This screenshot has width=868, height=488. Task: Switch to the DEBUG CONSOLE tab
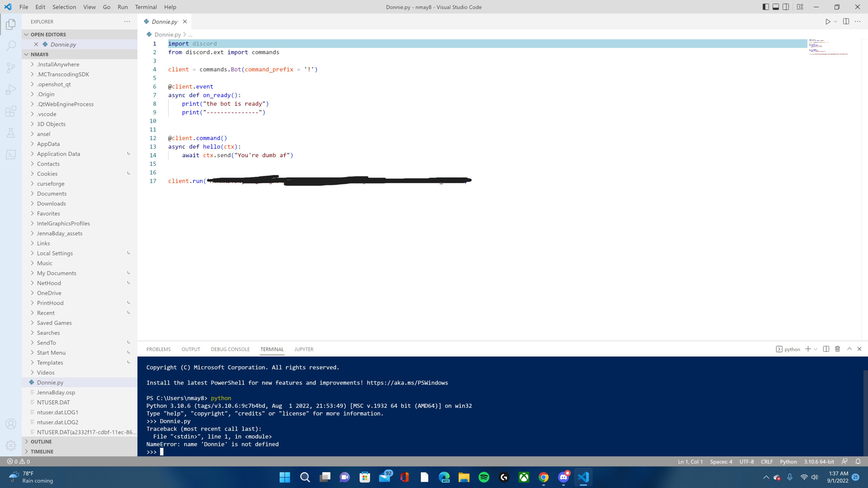click(x=231, y=349)
